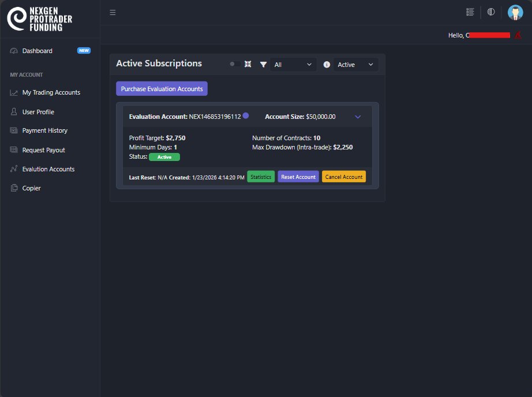Click the Active Subscriptions heading
The image size is (532, 397).
pos(159,63)
